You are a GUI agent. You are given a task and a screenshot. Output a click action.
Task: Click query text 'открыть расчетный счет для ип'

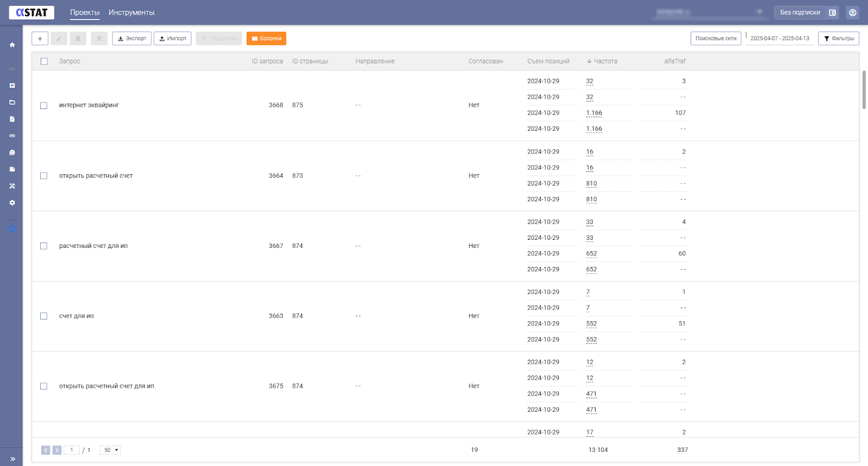106,386
